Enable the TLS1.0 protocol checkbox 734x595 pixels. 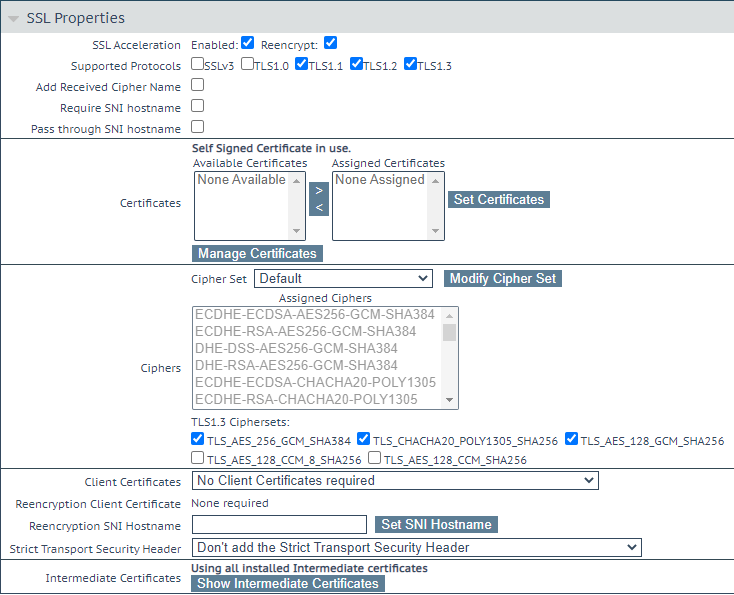pos(248,64)
